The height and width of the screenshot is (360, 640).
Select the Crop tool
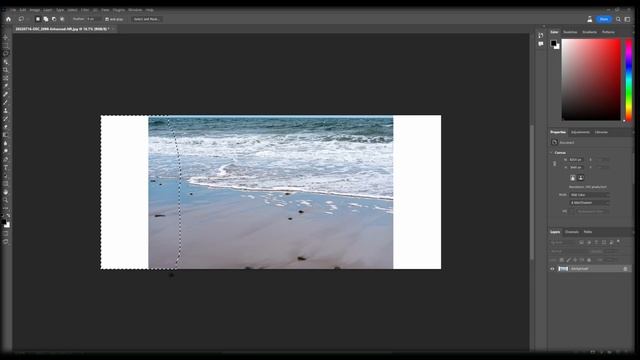[6, 70]
